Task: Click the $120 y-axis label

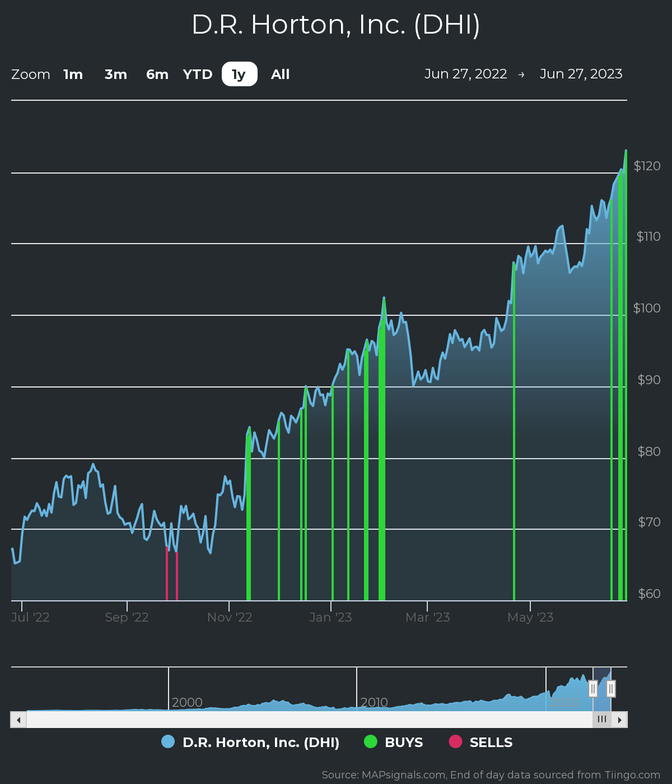Action: (x=647, y=166)
